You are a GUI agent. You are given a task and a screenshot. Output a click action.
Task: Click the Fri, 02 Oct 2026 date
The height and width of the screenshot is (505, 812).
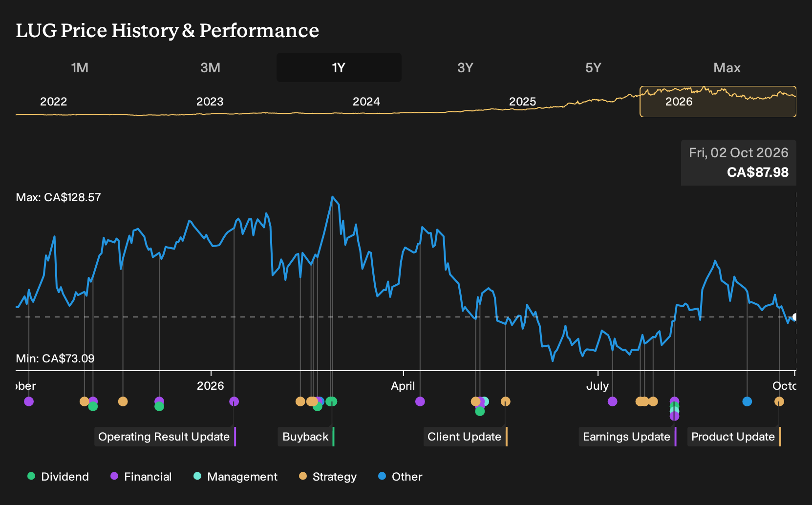click(x=739, y=153)
